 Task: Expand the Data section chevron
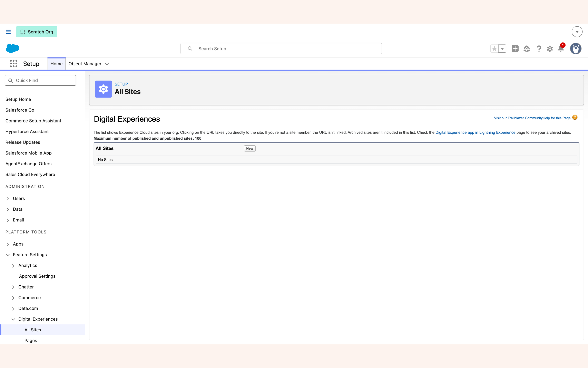point(8,209)
